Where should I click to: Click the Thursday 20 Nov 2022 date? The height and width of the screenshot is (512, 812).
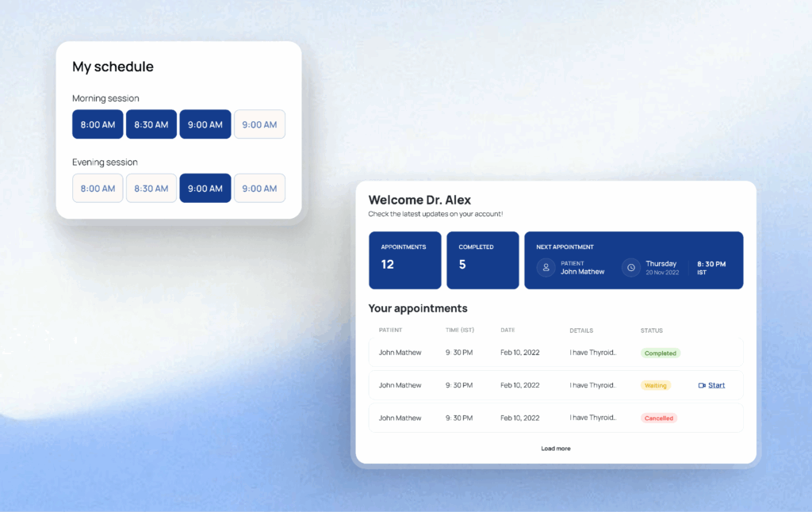pyautogui.click(x=662, y=268)
